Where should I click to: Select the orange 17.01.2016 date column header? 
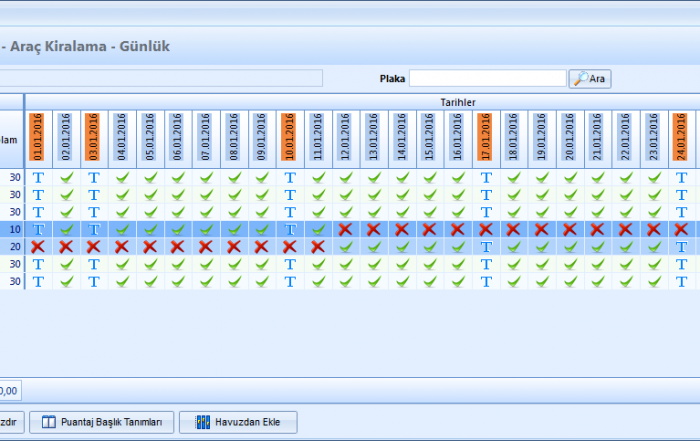click(x=486, y=137)
